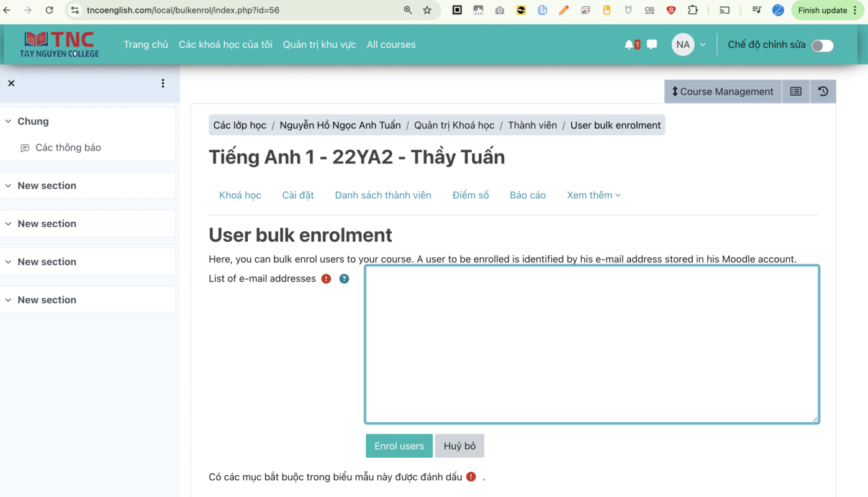Click the e-mail addresses text area
Viewport: 868px width, 497px height.
coord(592,344)
